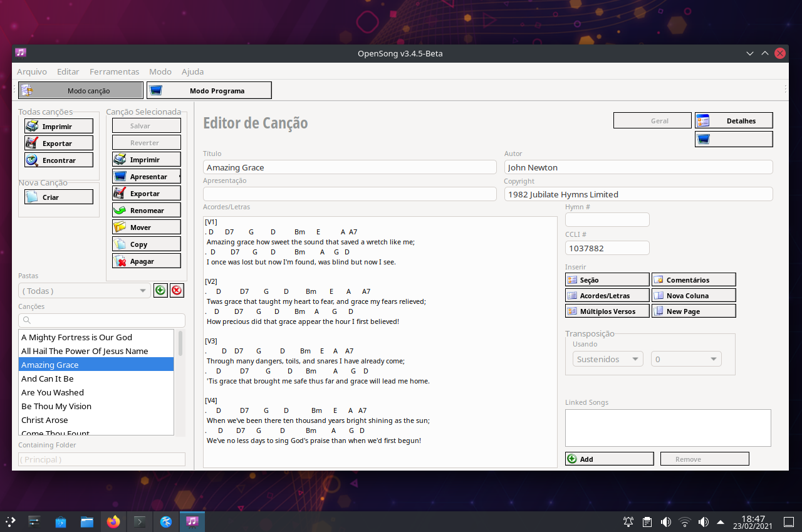Click the green add-folder icon beside Pastas
This screenshot has width=802, height=532.
coord(160,290)
